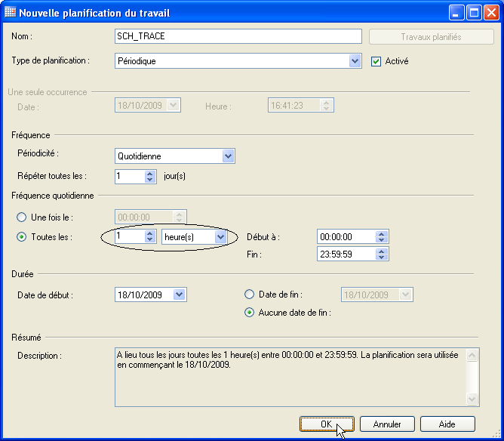Increase the 'Répéter toutes les' day value

(149, 173)
